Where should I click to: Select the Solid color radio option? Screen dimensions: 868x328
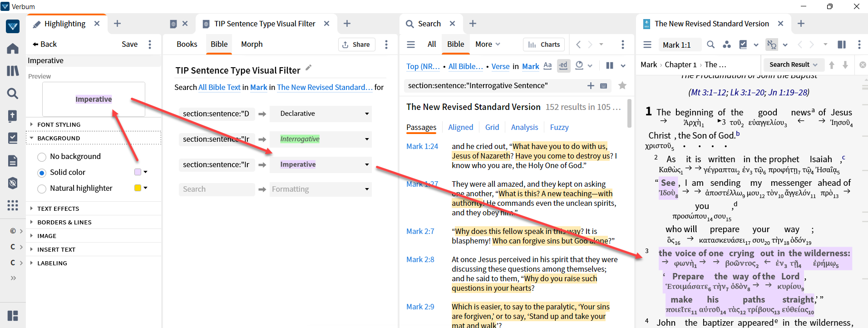42,173
